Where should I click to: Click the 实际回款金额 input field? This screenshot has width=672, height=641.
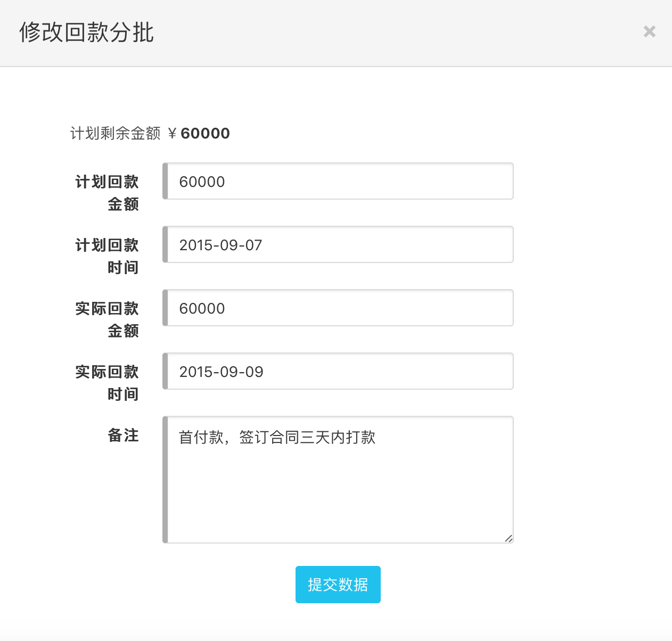340,308
